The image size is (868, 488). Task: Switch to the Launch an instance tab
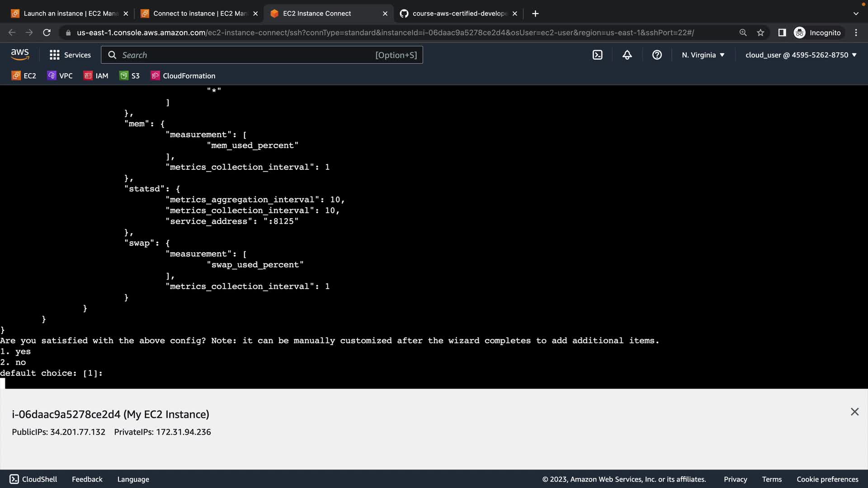(x=68, y=14)
